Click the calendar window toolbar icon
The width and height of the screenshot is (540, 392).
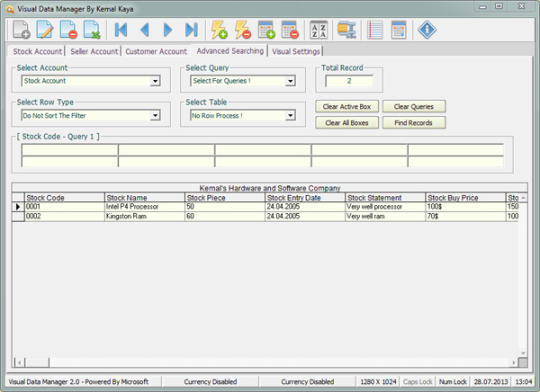tap(399, 30)
